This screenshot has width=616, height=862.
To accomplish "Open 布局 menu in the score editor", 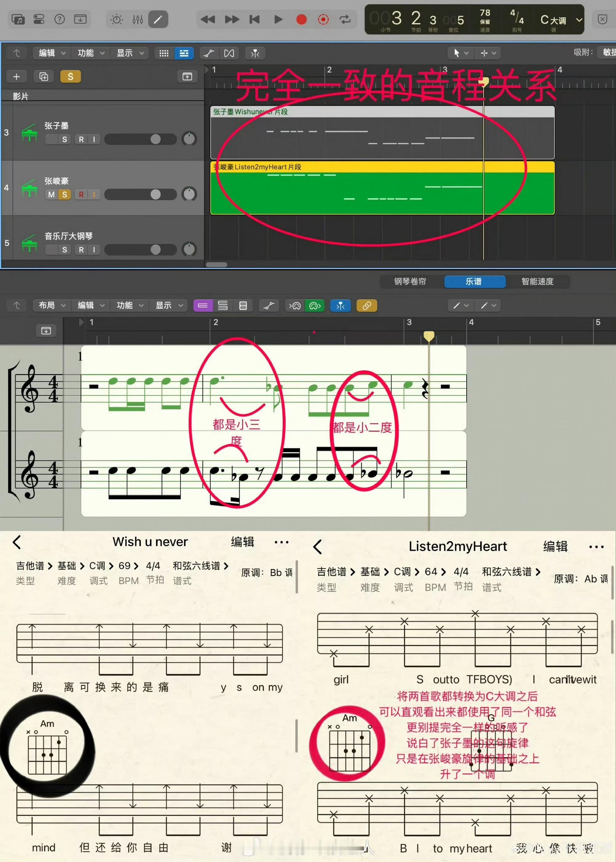I will [52, 305].
